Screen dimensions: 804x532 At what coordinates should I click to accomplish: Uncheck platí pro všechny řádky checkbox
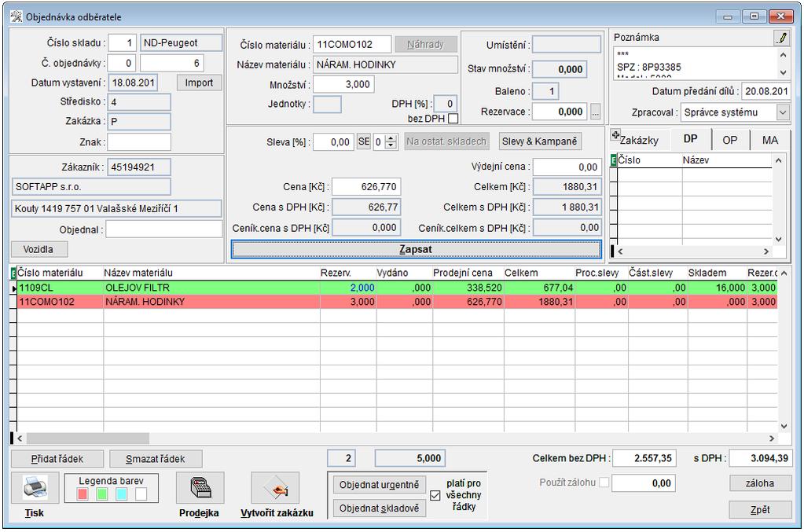point(435,495)
